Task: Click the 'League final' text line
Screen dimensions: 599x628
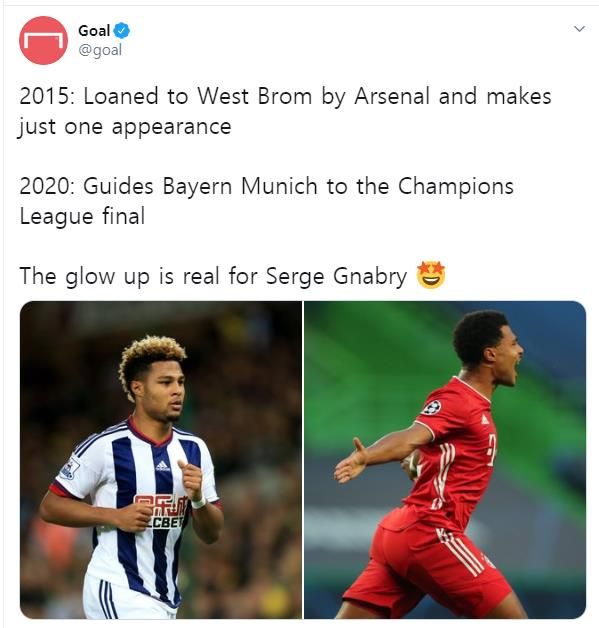Action: [82, 216]
